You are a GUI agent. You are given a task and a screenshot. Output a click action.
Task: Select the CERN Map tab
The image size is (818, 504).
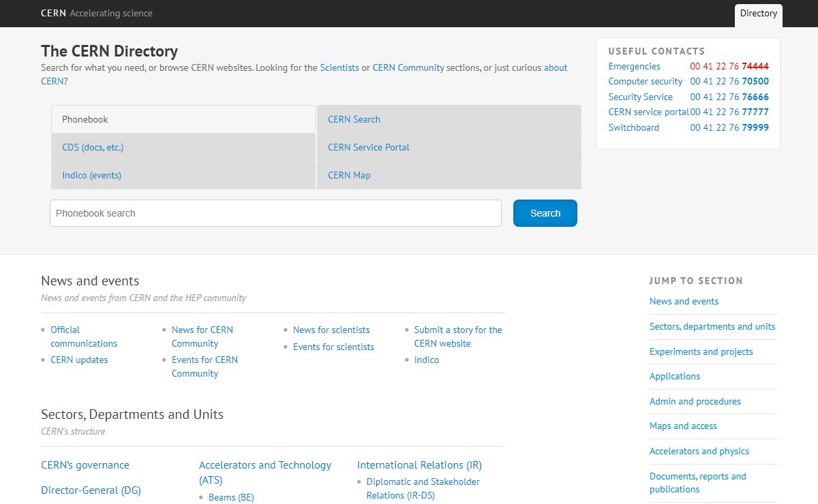tap(449, 175)
